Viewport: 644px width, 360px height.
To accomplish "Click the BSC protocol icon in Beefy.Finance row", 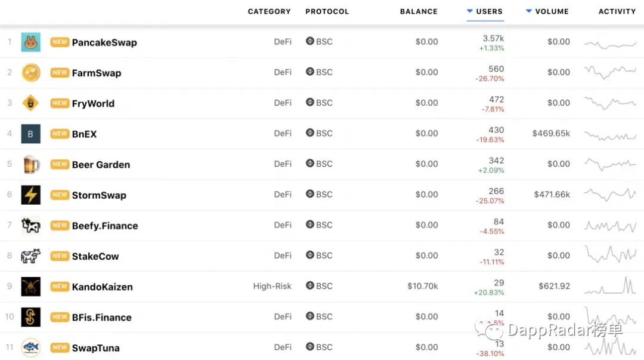I will click(310, 224).
